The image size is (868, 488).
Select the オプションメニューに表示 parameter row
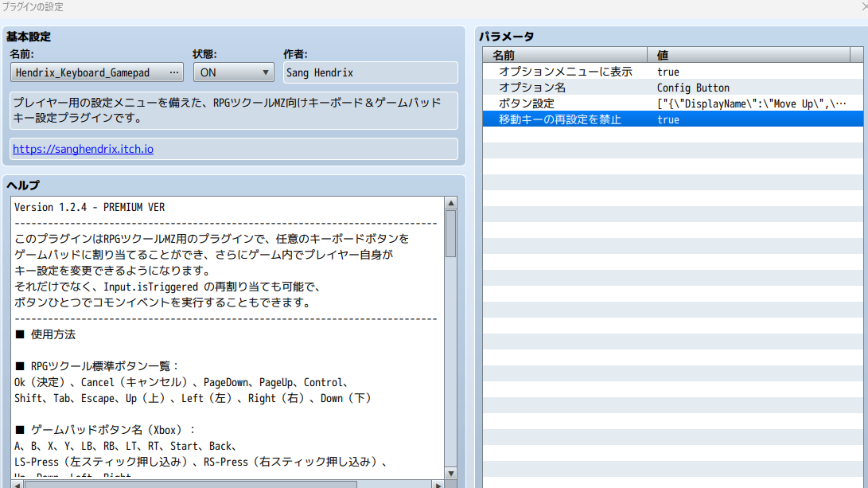(565, 72)
